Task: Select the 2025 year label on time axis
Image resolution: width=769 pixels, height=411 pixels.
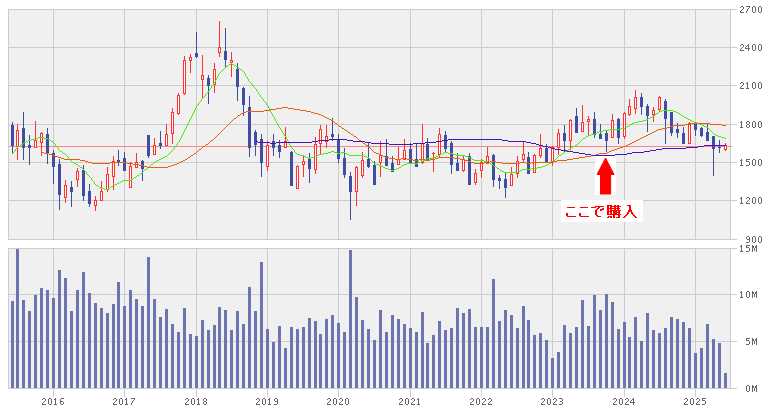Action: [695, 401]
